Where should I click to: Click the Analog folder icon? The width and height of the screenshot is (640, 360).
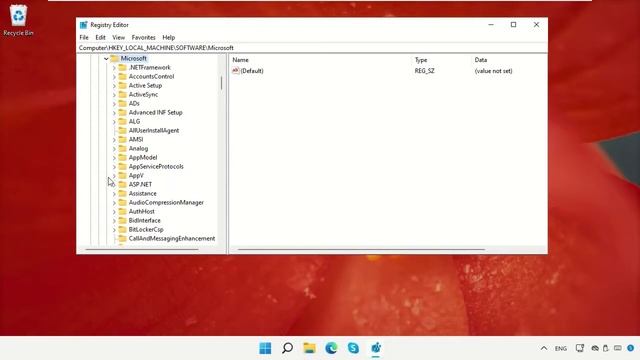coord(122,148)
